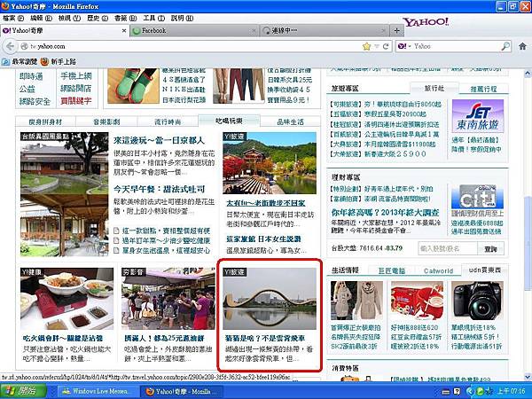Open the 檔案 menu
This screenshot has width=532, height=399.
coord(13,19)
